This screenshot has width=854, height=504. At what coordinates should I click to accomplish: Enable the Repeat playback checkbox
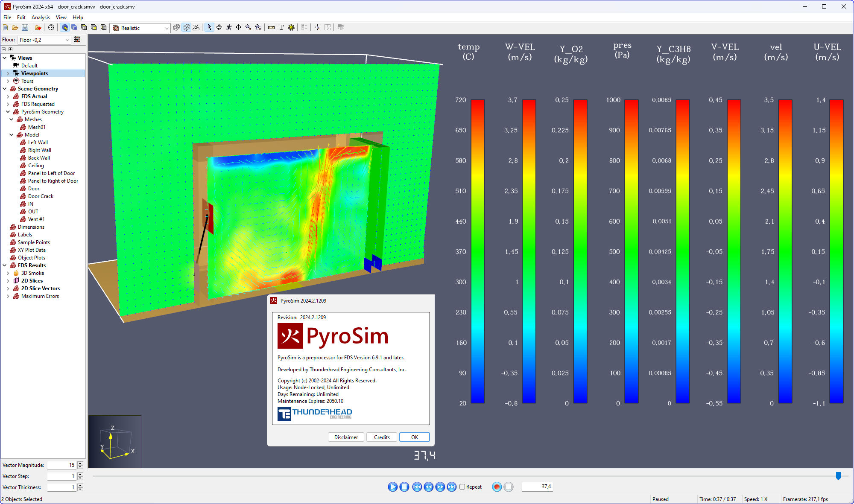coord(462,487)
